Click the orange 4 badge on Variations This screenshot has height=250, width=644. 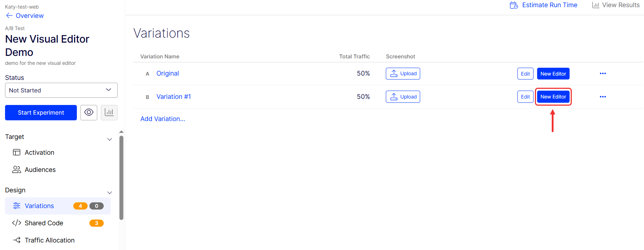click(80, 206)
